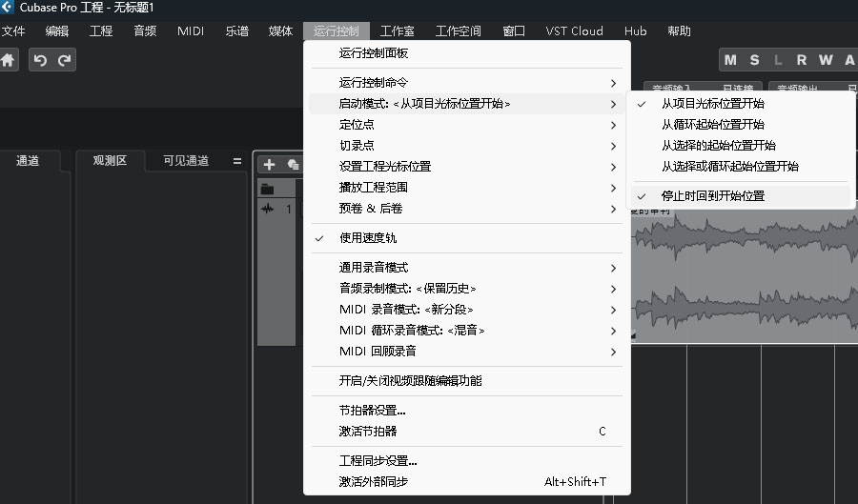Expand 设置工程光标位置 submenu

point(467,166)
